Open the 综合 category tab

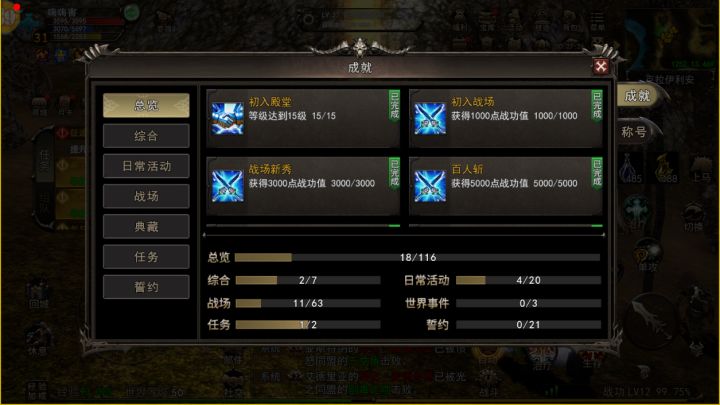pos(146,135)
